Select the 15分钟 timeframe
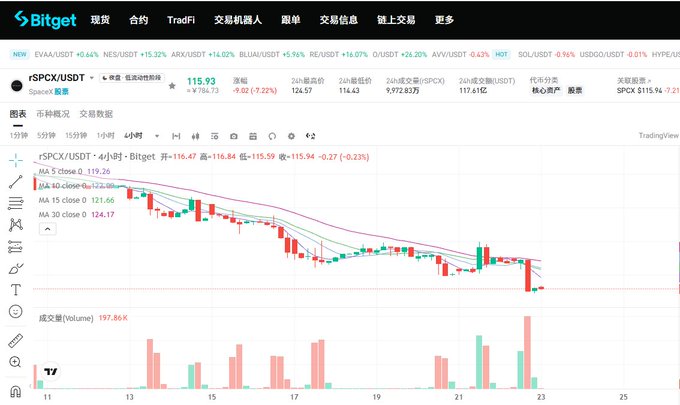Image resolution: width=680 pixels, height=405 pixels. (76, 136)
